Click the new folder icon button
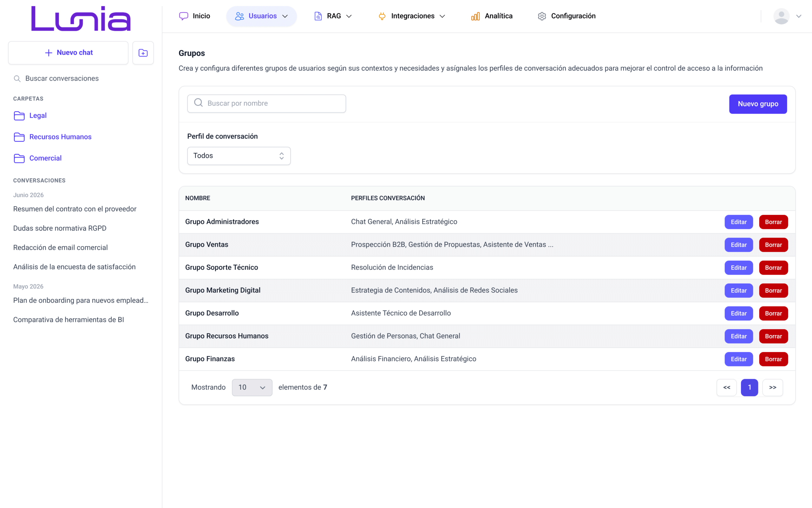Viewport: 812px width, 508px height. point(143,53)
